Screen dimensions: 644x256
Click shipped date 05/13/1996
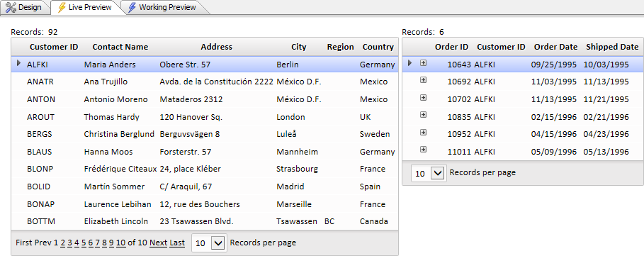pos(606,152)
